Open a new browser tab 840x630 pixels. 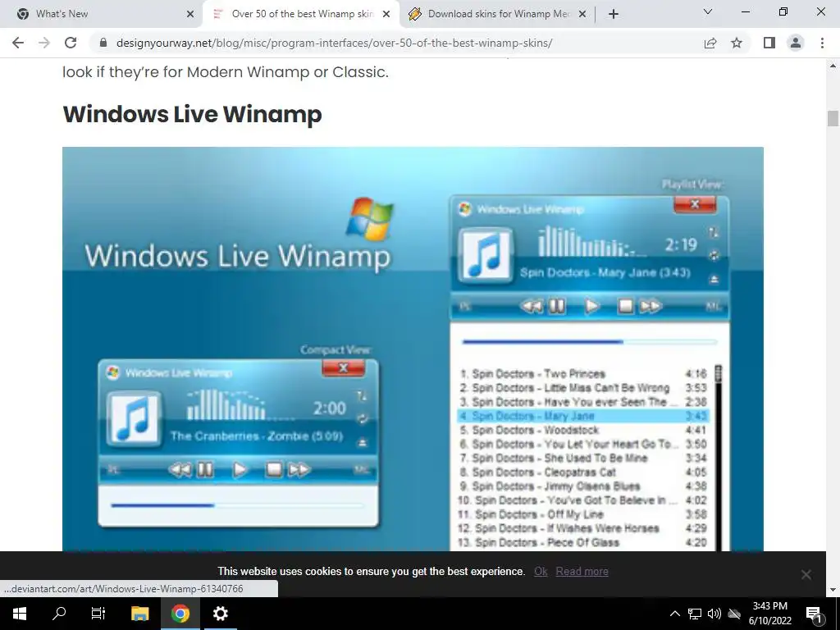[614, 14]
